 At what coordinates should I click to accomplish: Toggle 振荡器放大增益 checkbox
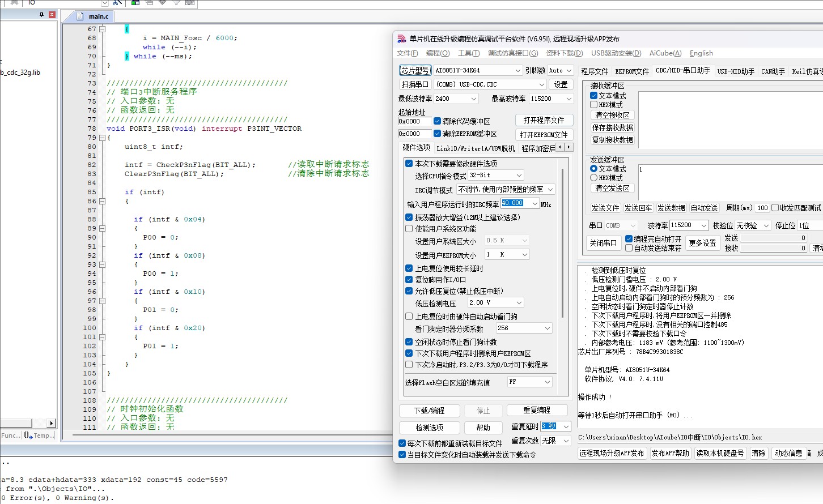tap(409, 217)
